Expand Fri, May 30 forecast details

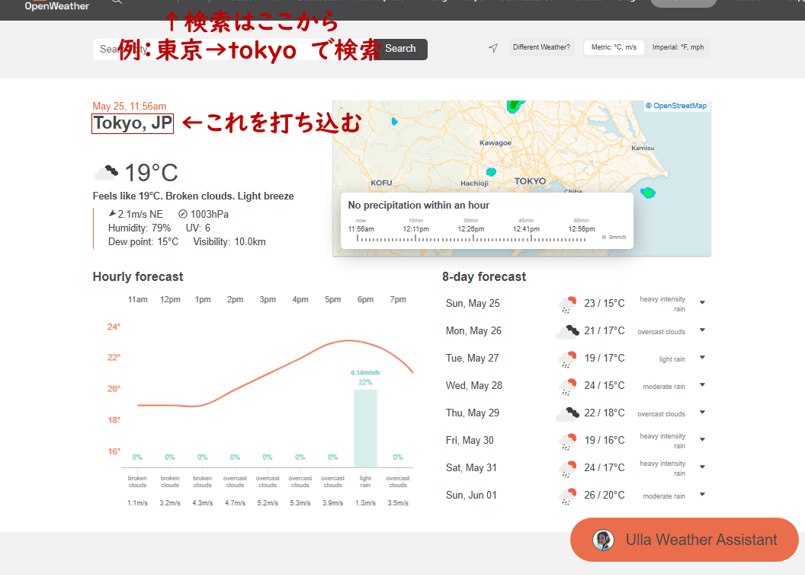pos(702,439)
